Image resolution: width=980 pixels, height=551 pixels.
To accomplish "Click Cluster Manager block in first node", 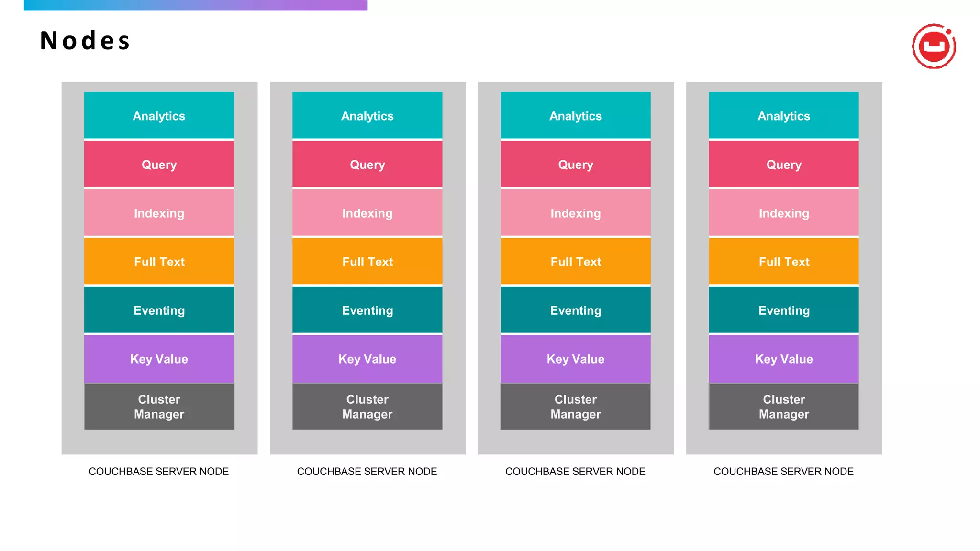I will (159, 407).
